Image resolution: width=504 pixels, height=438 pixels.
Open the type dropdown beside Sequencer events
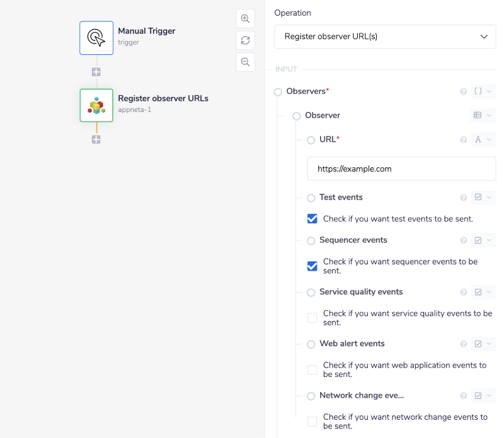click(x=483, y=240)
